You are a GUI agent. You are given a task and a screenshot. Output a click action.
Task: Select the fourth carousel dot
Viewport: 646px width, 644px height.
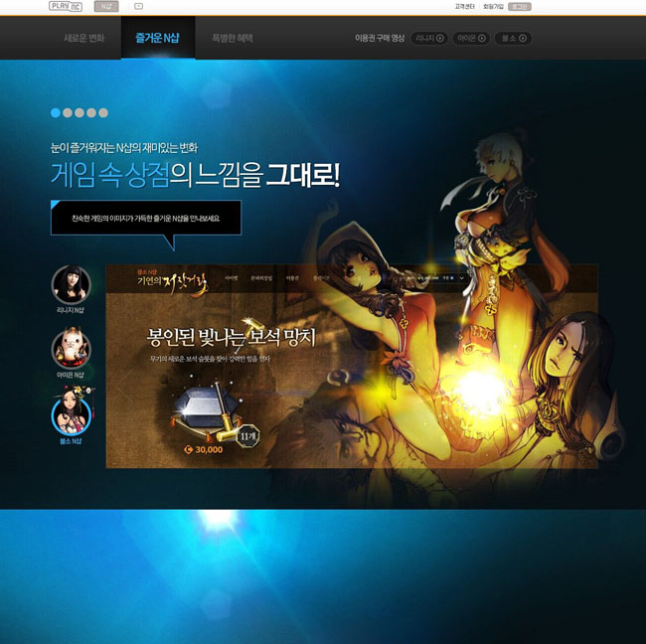(x=91, y=113)
